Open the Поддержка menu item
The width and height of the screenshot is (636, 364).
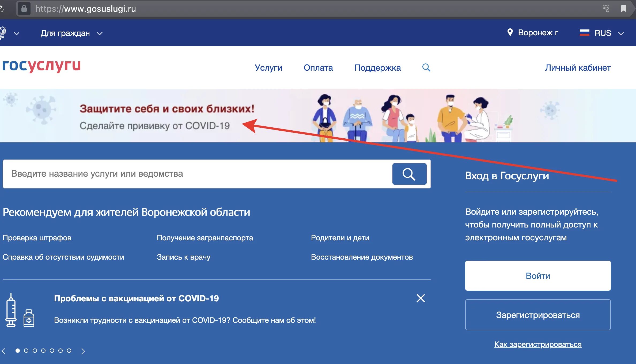coord(377,68)
